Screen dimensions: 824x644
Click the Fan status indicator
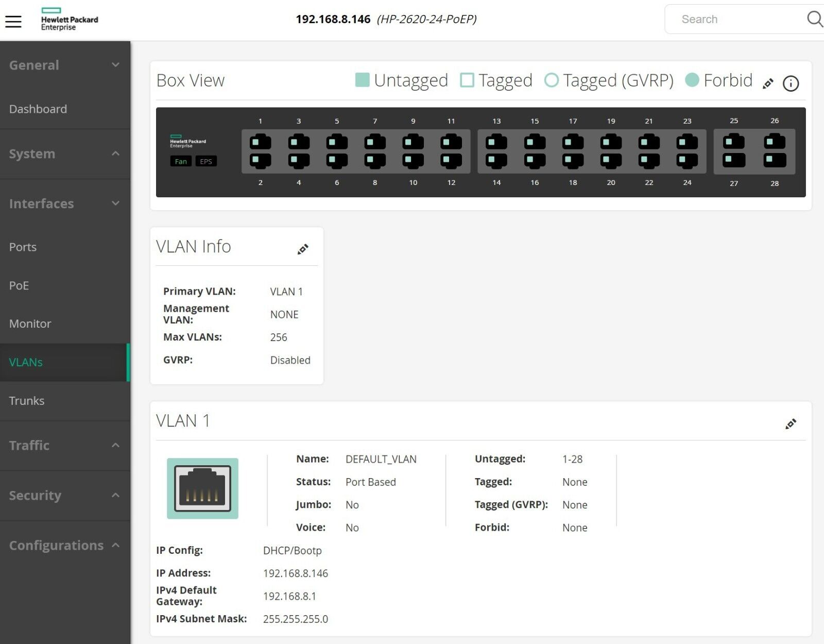click(181, 161)
